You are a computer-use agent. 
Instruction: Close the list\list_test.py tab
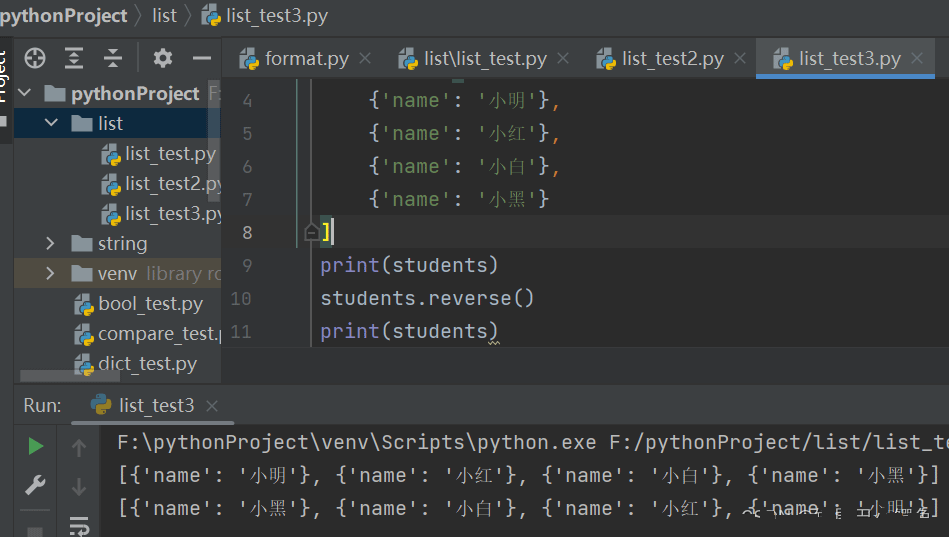[563, 58]
